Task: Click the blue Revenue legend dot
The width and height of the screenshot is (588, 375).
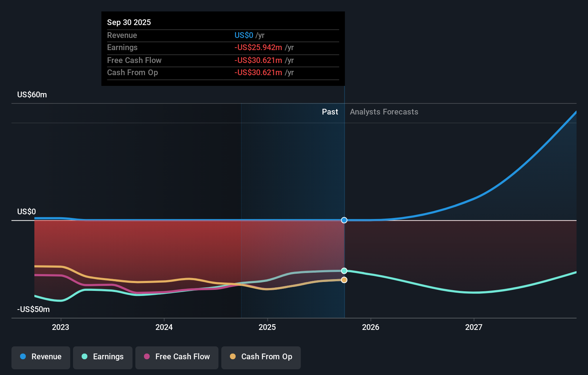Action: [x=23, y=357]
